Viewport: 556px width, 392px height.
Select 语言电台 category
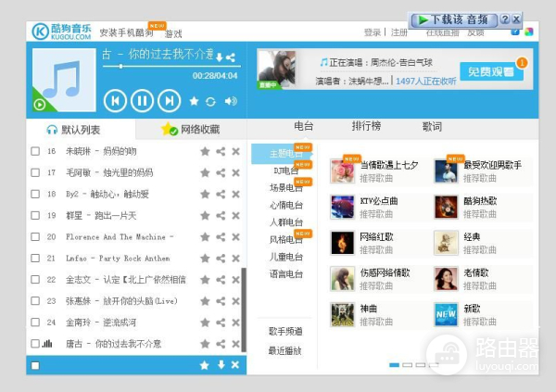[x=285, y=274]
